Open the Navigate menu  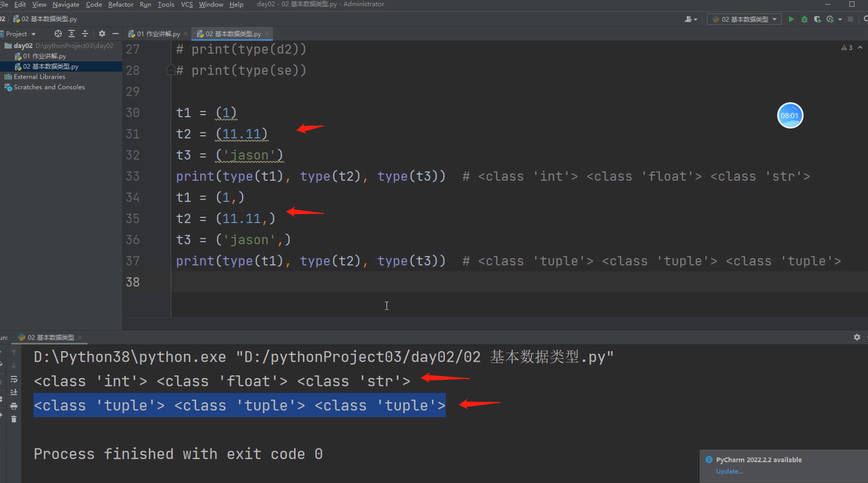coord(65,4)
